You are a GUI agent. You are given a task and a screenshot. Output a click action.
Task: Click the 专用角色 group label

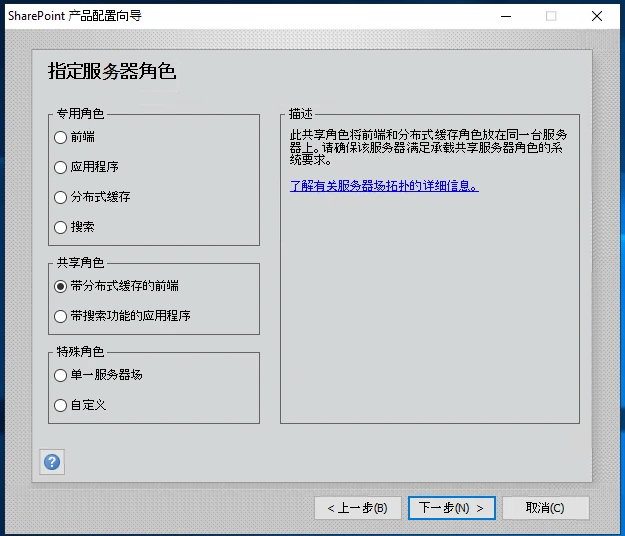(x=80, y=114)
